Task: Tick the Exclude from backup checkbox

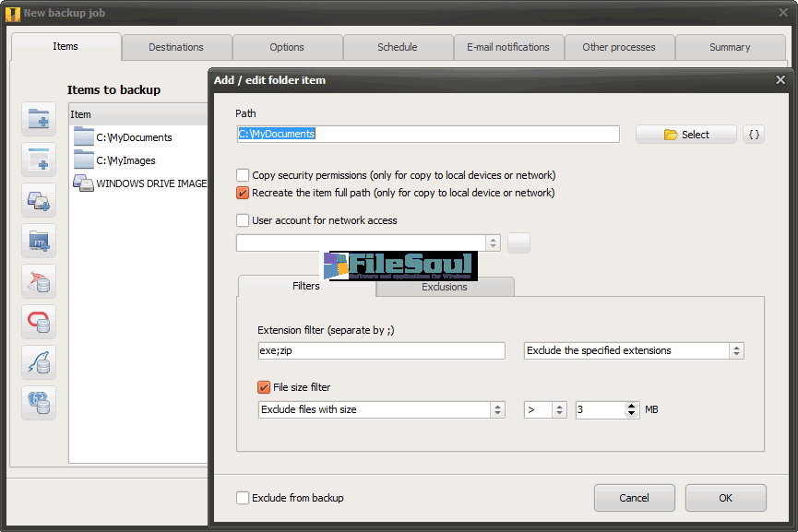Action: [243, 498]
